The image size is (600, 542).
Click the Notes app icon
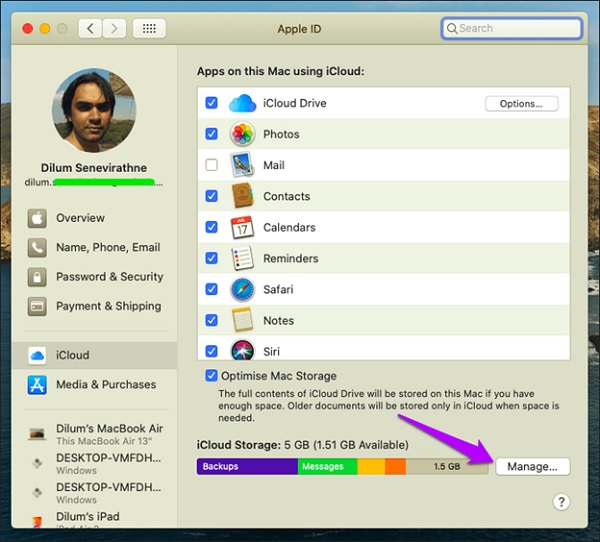243,320
